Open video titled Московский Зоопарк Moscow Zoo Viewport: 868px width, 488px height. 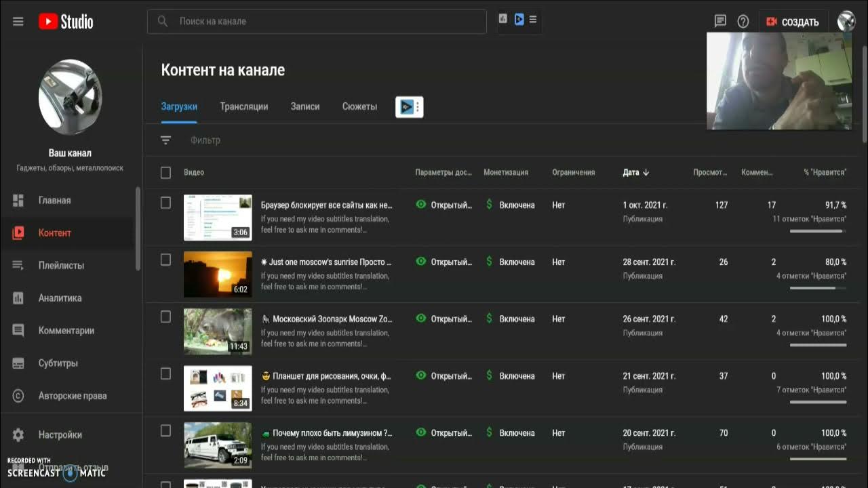[x=326, y=319]
